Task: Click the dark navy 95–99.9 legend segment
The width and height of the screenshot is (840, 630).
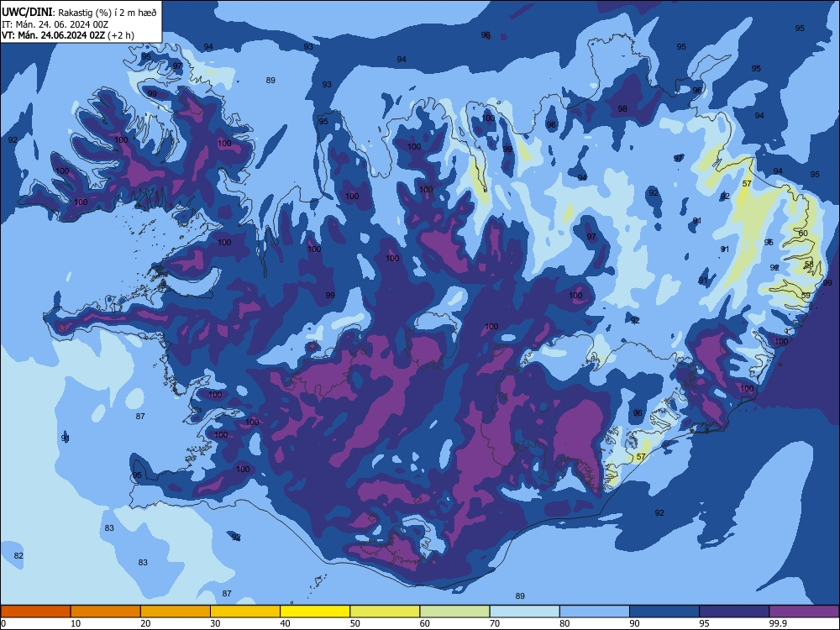Action: point(734,612)
